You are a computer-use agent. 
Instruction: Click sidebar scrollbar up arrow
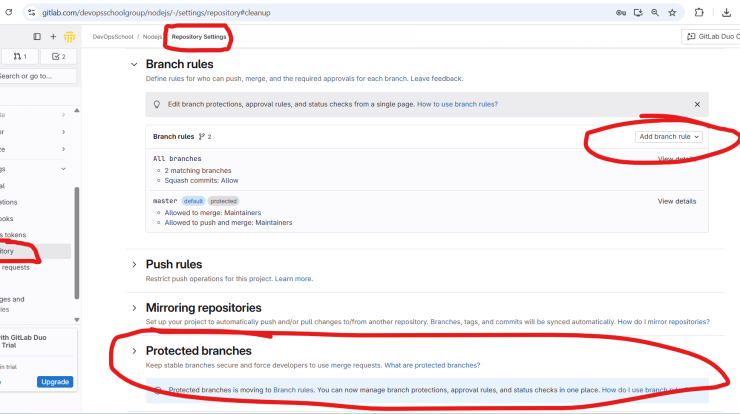[x=77, y=110]
